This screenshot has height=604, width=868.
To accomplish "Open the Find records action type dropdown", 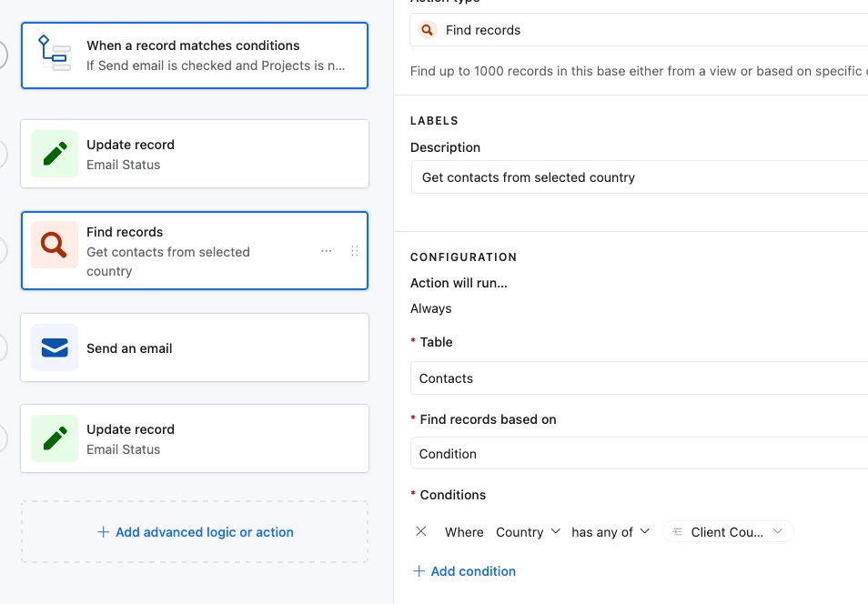I will pyautogui.click(x=637, y=30).
